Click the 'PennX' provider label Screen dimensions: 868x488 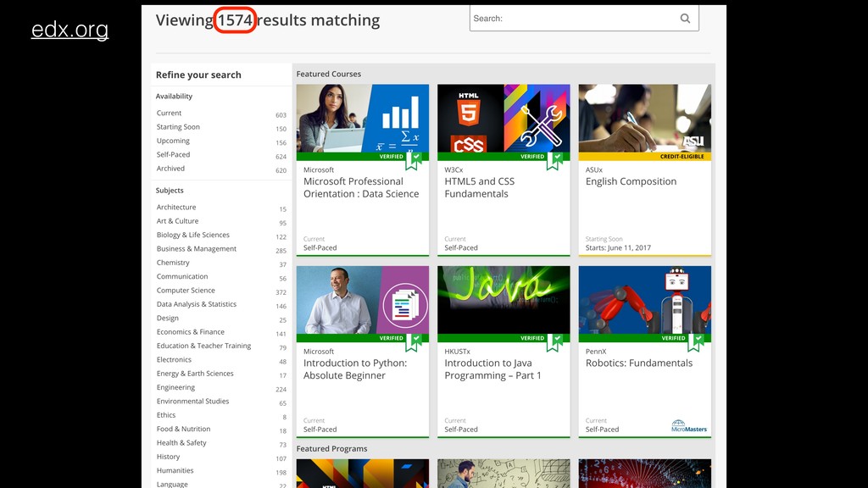[x=596, y=352]
